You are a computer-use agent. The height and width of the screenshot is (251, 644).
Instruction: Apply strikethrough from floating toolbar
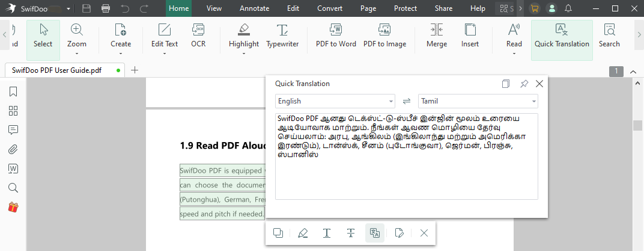351,233
